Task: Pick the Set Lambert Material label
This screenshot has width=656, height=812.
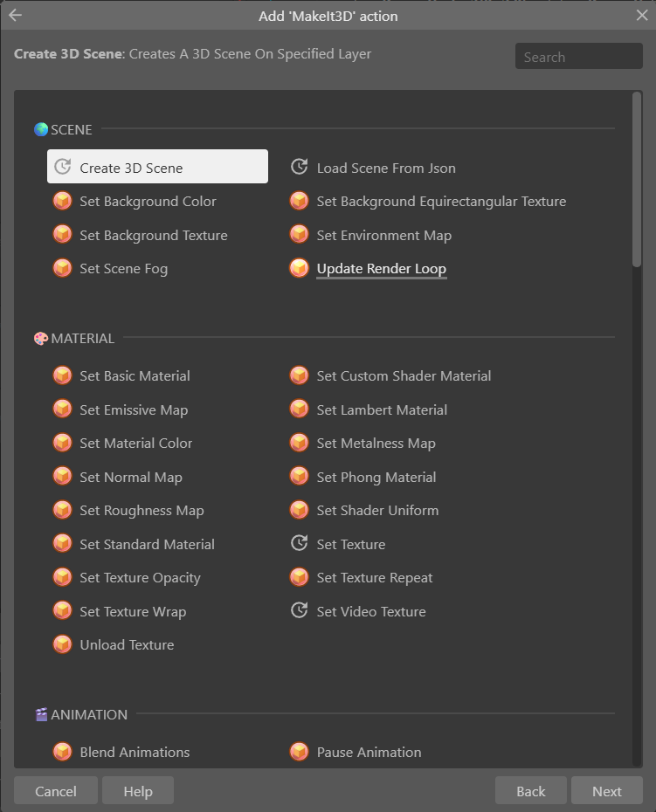Action: [x=382, y=410]
